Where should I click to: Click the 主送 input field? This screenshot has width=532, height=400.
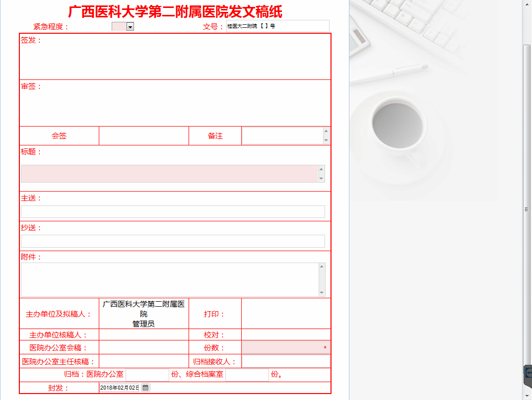click(173, 212)
